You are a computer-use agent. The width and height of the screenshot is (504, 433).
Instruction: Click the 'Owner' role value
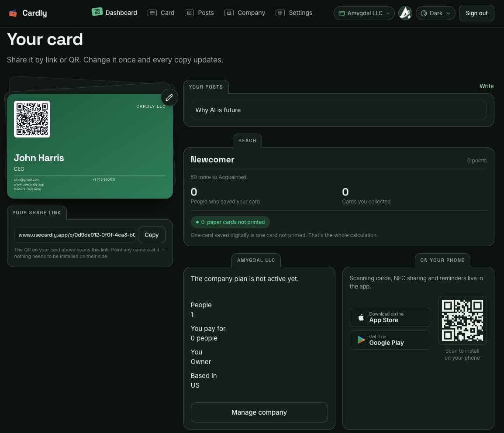pos(200,362)
